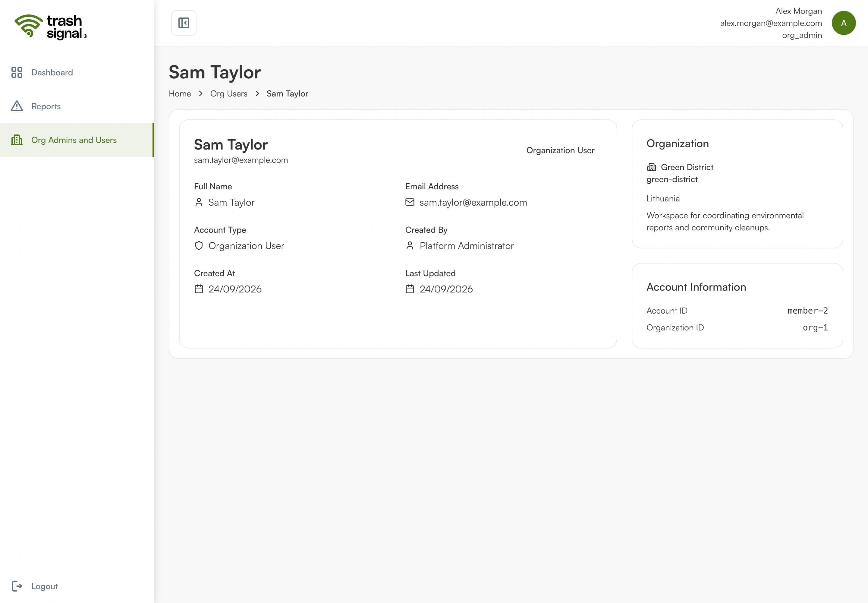Image resolution: width=868 pixels, height=603 pixels.
Task: Click the building icon beside Green District
Action: point(652,167)
